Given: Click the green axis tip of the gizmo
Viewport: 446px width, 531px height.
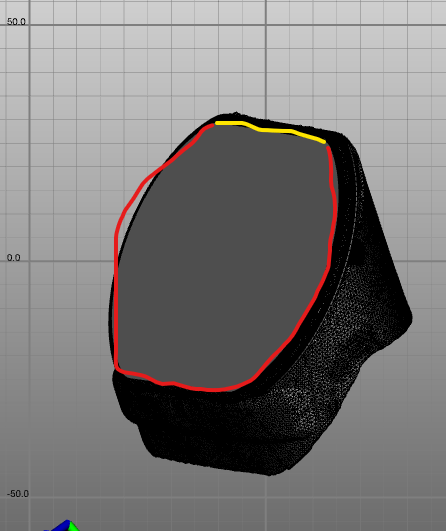Looking at the screenshot, I should [74, 527].
